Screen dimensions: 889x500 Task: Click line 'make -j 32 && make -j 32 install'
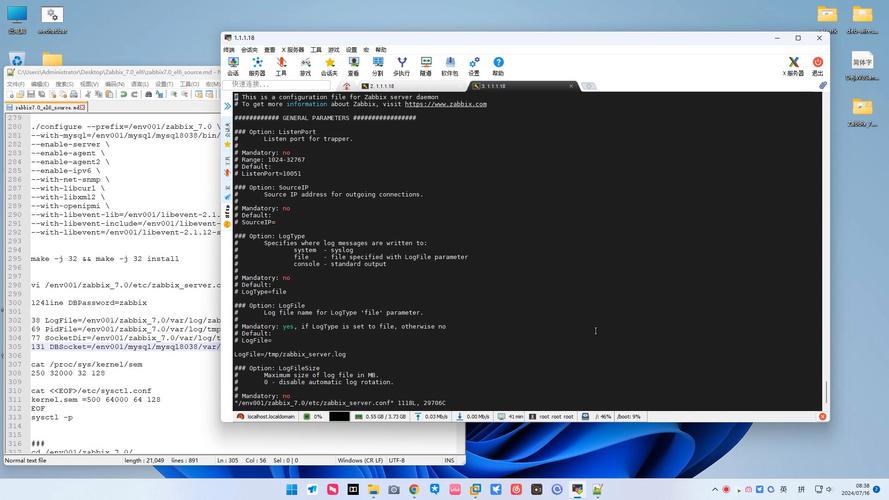pos(105,259)
